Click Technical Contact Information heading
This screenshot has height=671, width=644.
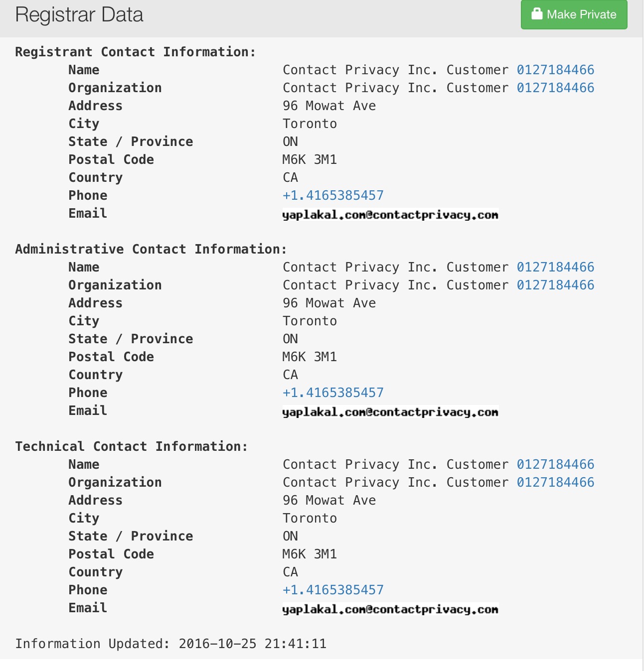pyautogui.click(x=131, y=446)
